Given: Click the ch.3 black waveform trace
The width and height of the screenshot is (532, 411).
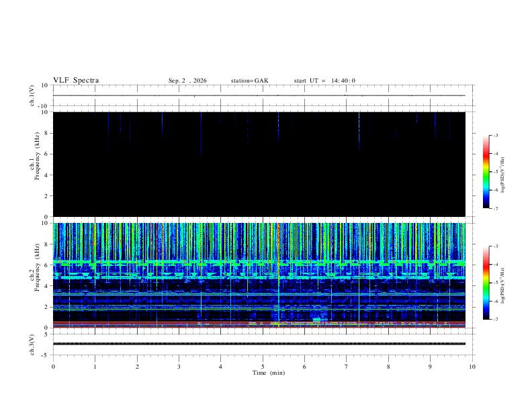Looking at the screenshot, I should pyautogui.click(x=259, y=344).
